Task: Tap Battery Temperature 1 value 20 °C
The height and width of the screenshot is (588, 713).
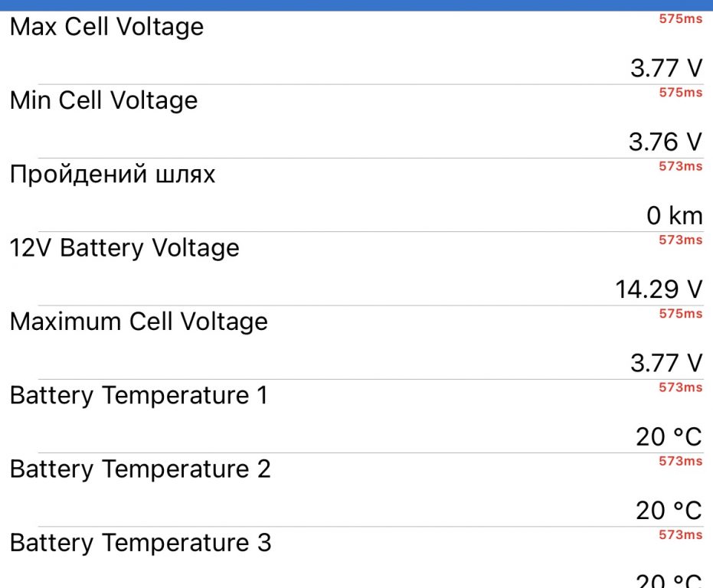Action: (x=669, y=436)
